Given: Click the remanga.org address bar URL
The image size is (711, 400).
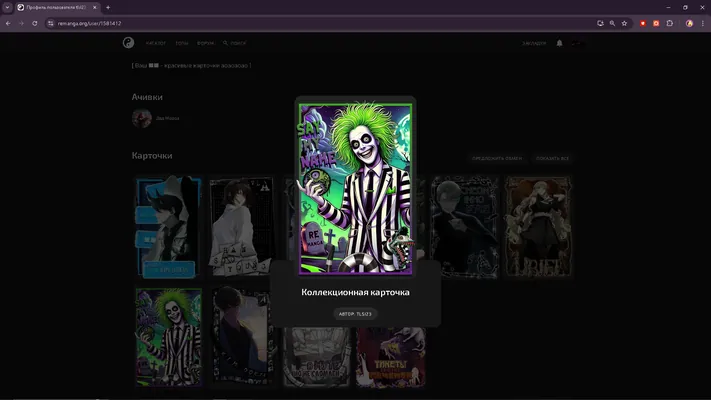Looking at the screenshot, I should point(89,23).
